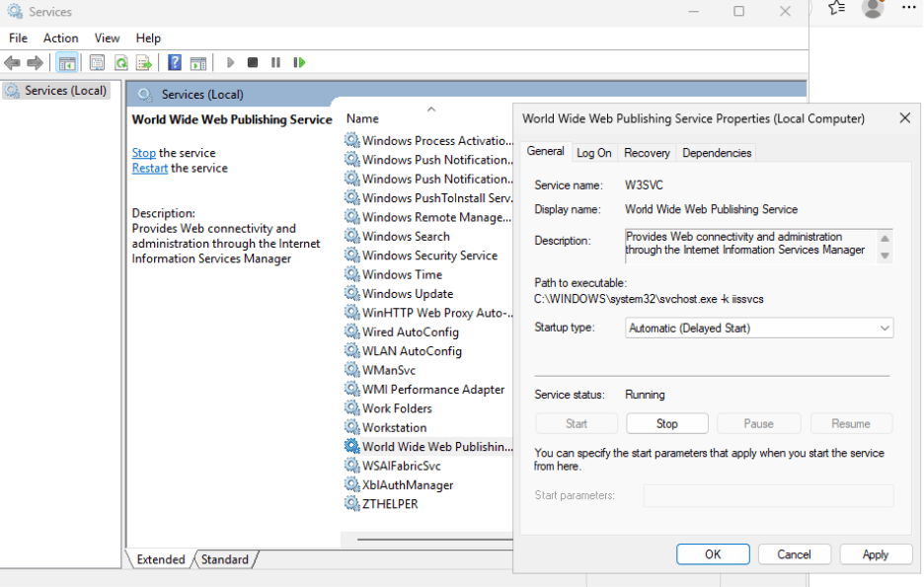Click the Stop Service square toolbar icon
The width and height of the screenshot is (924, 587).
255,62
